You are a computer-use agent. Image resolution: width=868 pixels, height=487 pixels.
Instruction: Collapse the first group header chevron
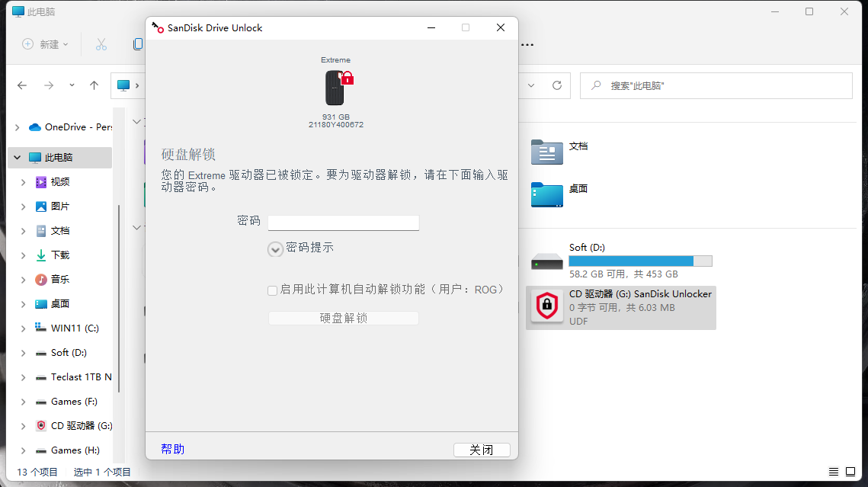[x=136, y=122]
